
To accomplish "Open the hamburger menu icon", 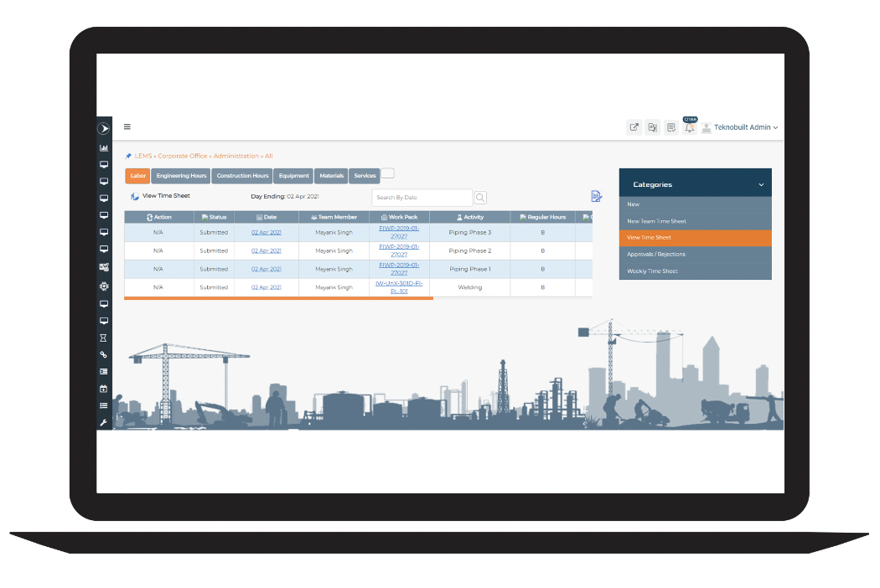I will click(x=127, y=126).
